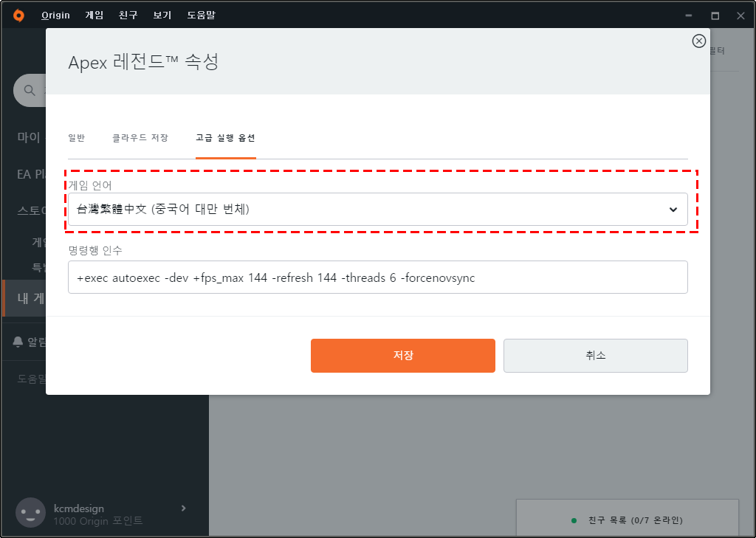Open the 게임 언어 dropdown
756x538 pixels.
pos(377,210)
